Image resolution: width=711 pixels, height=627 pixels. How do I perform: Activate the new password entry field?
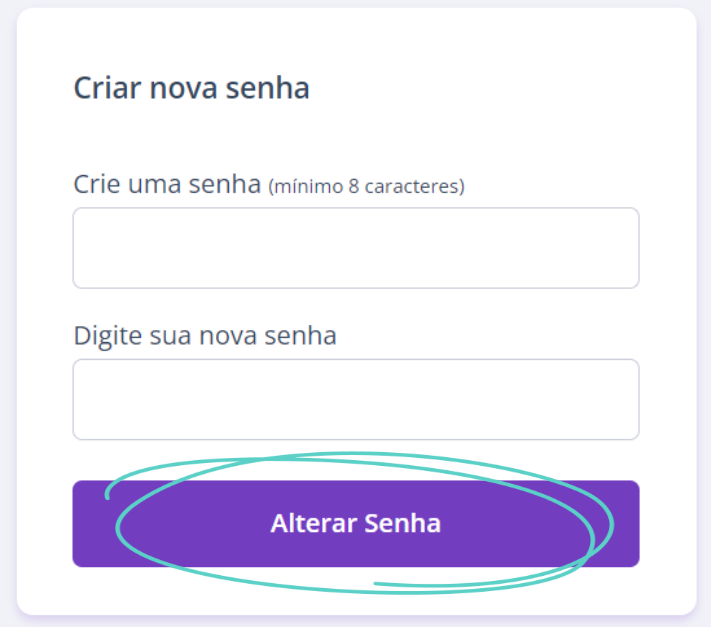click(x=356, y=248)
